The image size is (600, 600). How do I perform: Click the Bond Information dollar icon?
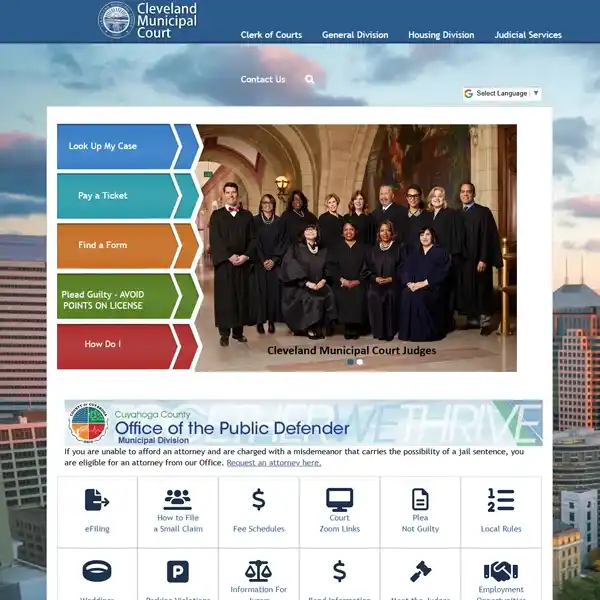[339, 571]
